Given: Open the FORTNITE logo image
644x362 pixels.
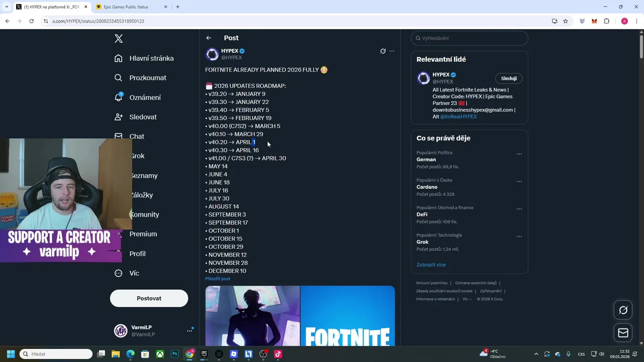Looking at the screenshot, I should click(x=348, y=316).
